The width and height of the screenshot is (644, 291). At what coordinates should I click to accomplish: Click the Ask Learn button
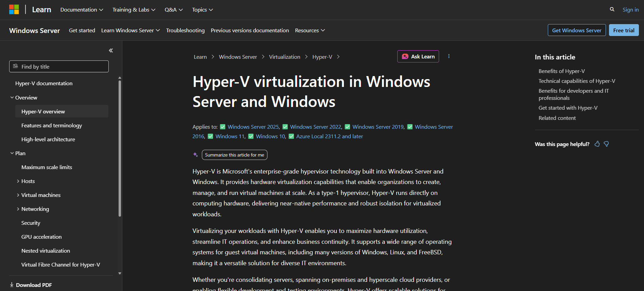(418, 56)
